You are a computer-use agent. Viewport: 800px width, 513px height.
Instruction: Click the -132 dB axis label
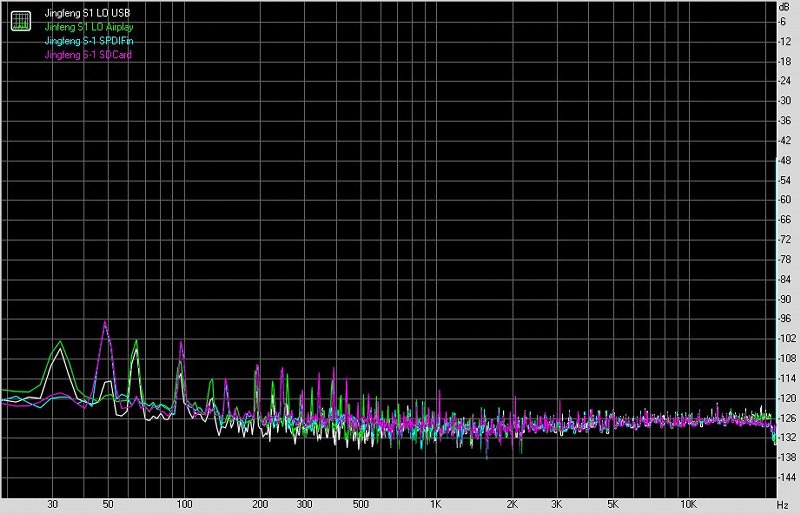point(786,437)
